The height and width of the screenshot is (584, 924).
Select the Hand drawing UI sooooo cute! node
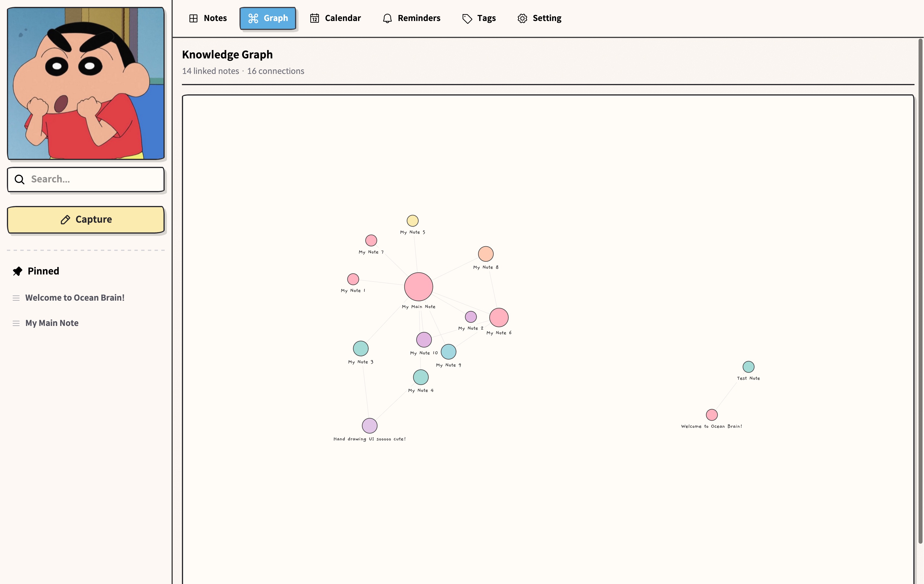(x=370, y=426)
